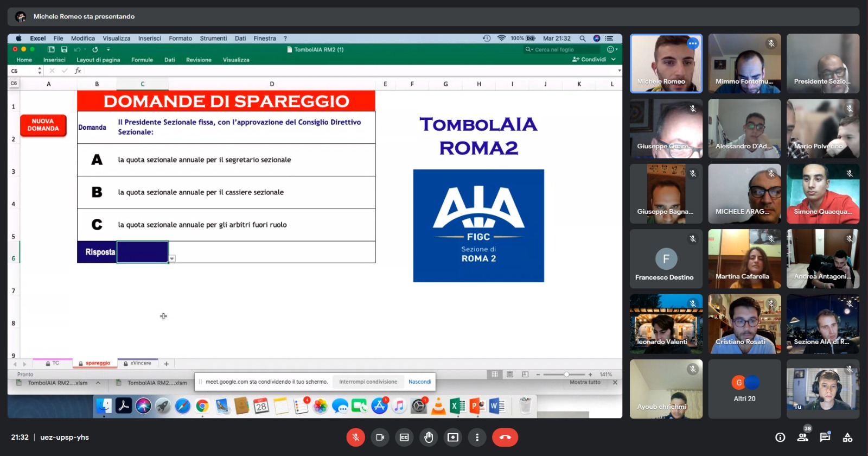Expand the formula bar with the arrow

[x=619, y=71]
